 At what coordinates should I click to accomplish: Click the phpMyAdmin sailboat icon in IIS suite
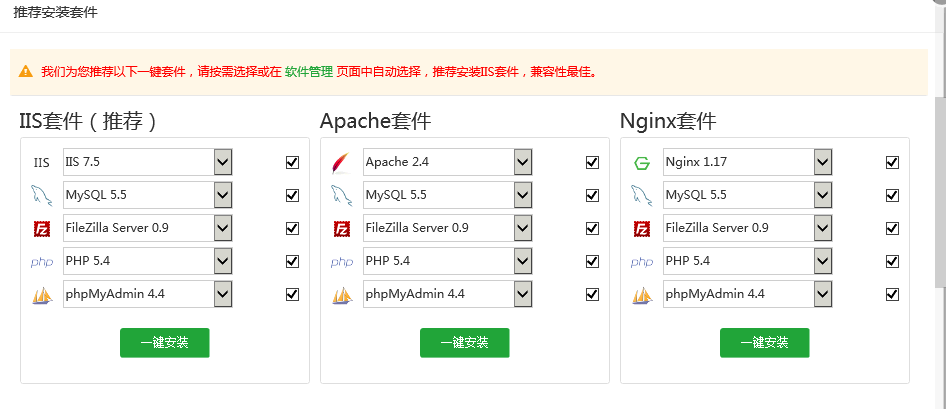(42, 295)
